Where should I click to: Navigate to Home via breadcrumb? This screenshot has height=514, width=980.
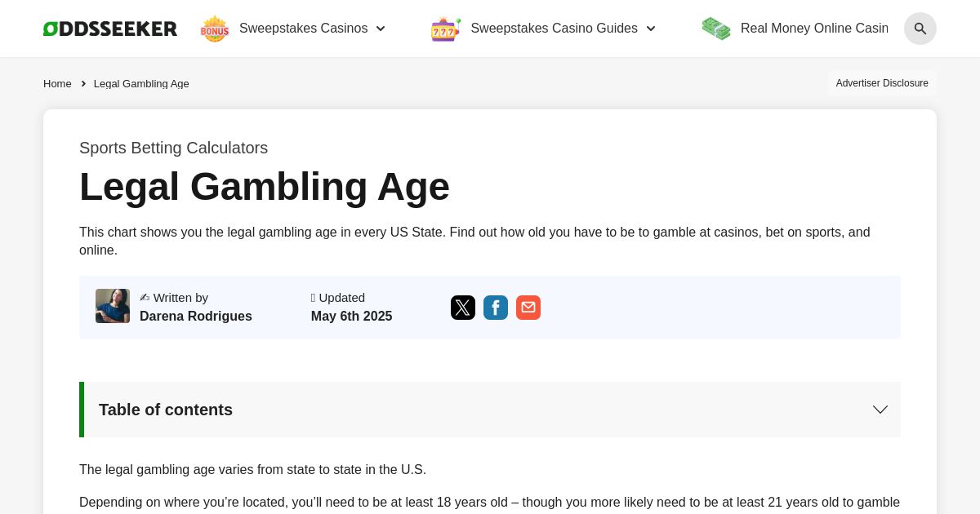[x=57, y=83]
